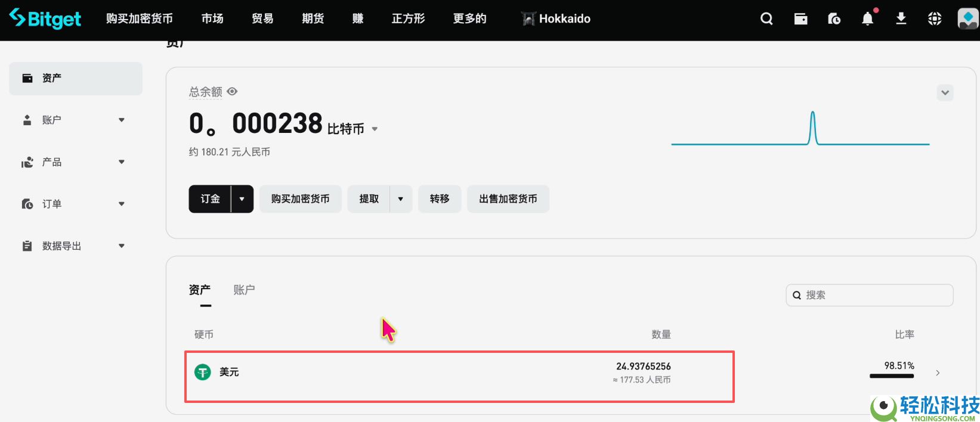Click the black 订金 deposit button
This screenshot has height=422, width=980.
(210, 198)
